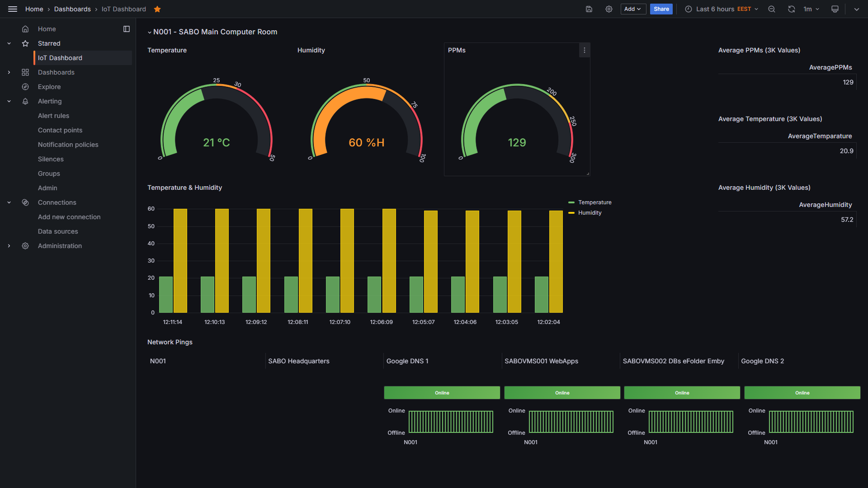Refresh the dashboard with the refresh icon
This screenshot has width=868, height=488.
[791, 9]
